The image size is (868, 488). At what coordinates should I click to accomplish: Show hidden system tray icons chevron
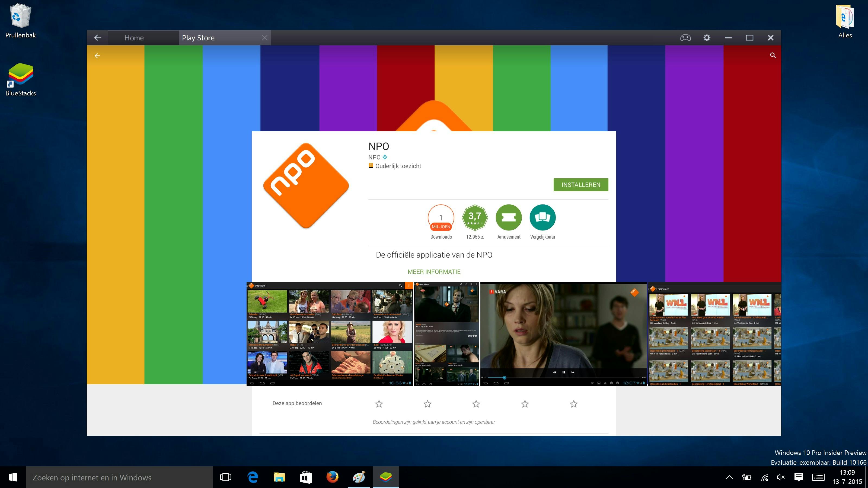pos(729,477)
